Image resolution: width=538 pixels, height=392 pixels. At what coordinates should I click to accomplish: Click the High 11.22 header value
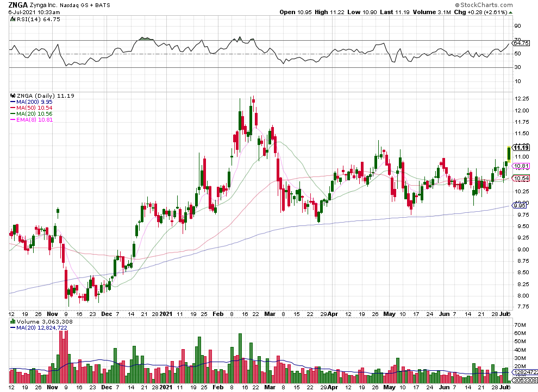click(x=329, y=12)
